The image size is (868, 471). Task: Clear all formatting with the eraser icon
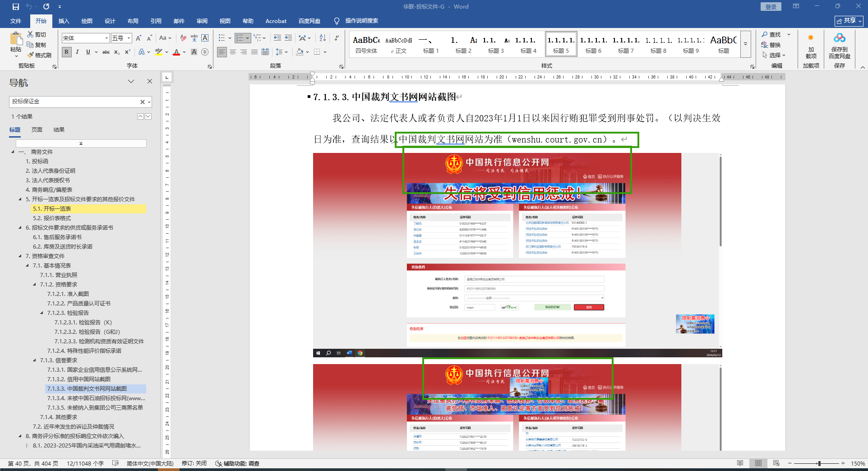click(183, 38)
